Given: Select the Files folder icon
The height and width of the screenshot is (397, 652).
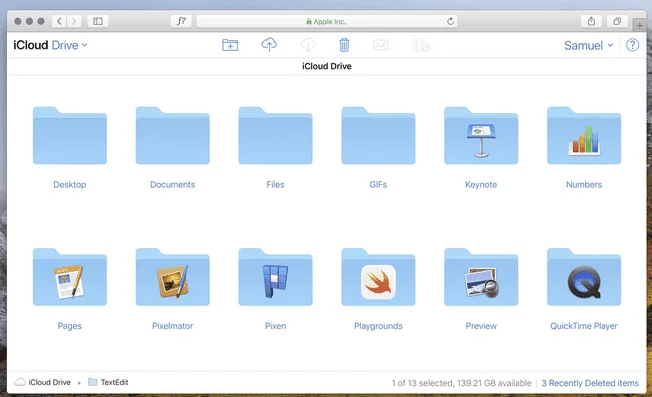Looking at the screenshot, I should click(275, 136).
